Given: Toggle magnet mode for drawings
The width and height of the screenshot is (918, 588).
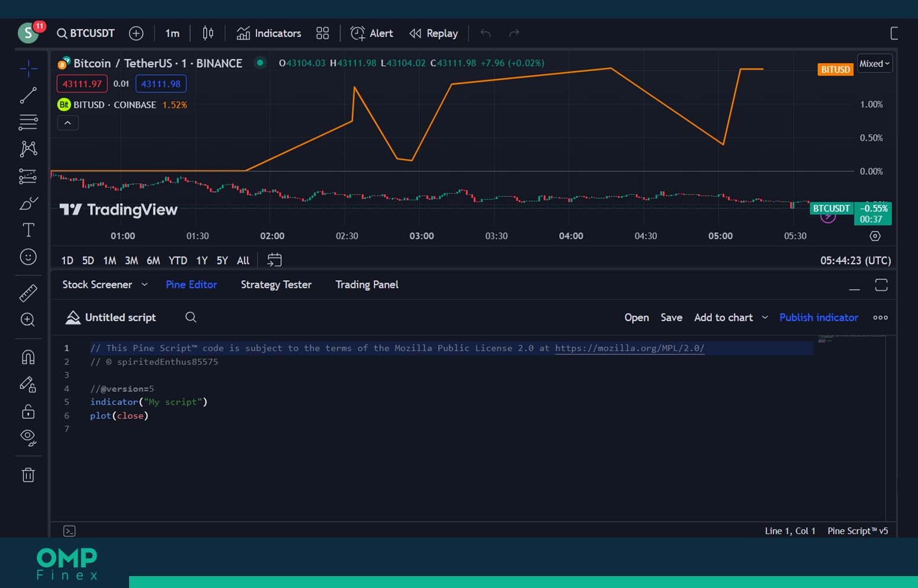Looking at the screenshot, I should (x=28, y=357).
